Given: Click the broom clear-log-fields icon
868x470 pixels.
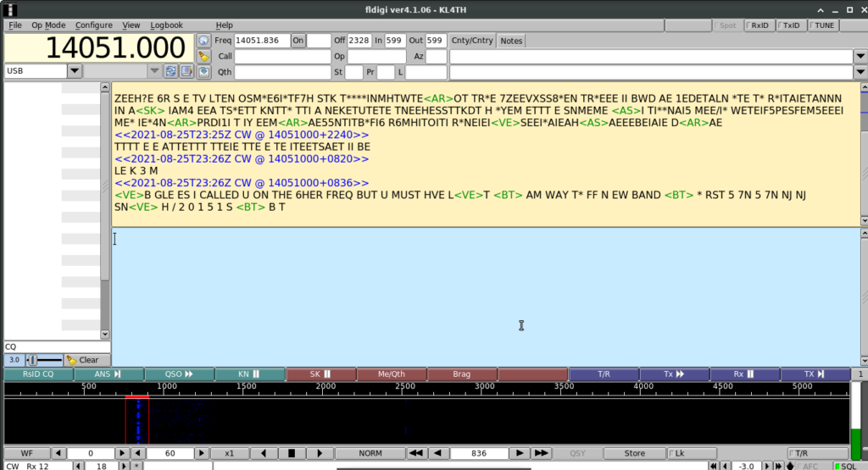Looking at the screenshot, I should coord(203,56).
